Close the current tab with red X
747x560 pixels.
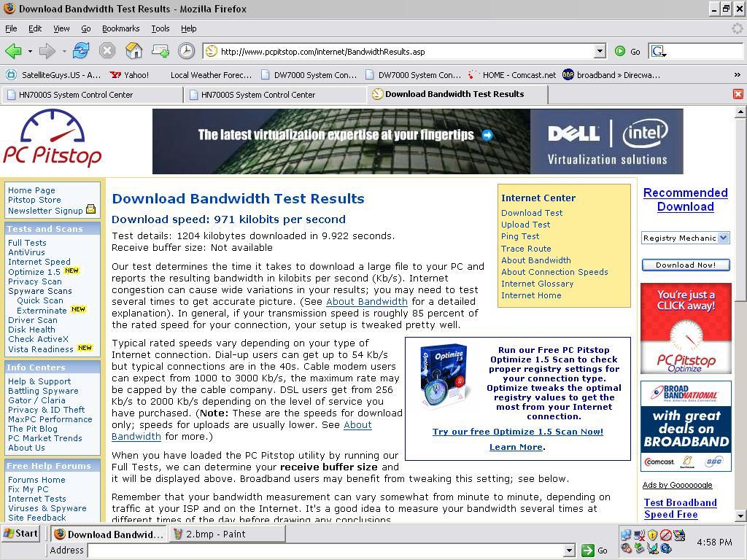tap(738, 94)
